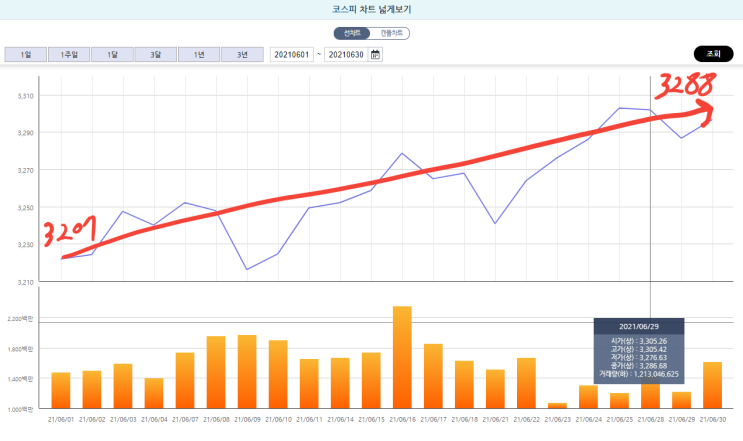Click the 21/06/30 volume bar
The image size is (743, 441).
pyautogui.click(x=712, y=385)
